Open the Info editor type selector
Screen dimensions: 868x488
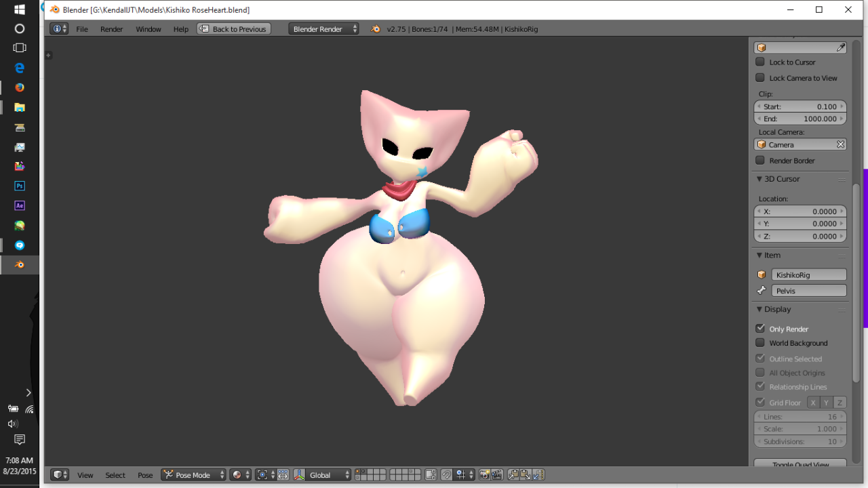point(59,28)
